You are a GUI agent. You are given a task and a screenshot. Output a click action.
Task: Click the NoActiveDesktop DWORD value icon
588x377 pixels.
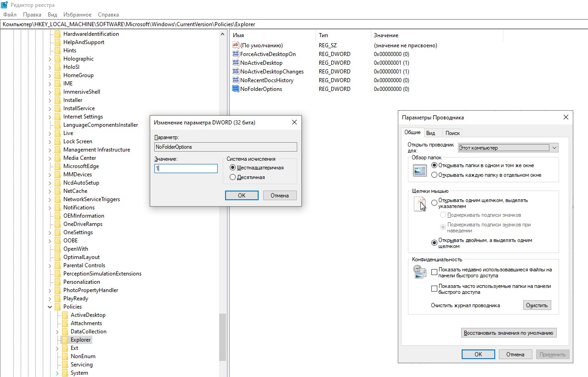[x=236, y=63]
